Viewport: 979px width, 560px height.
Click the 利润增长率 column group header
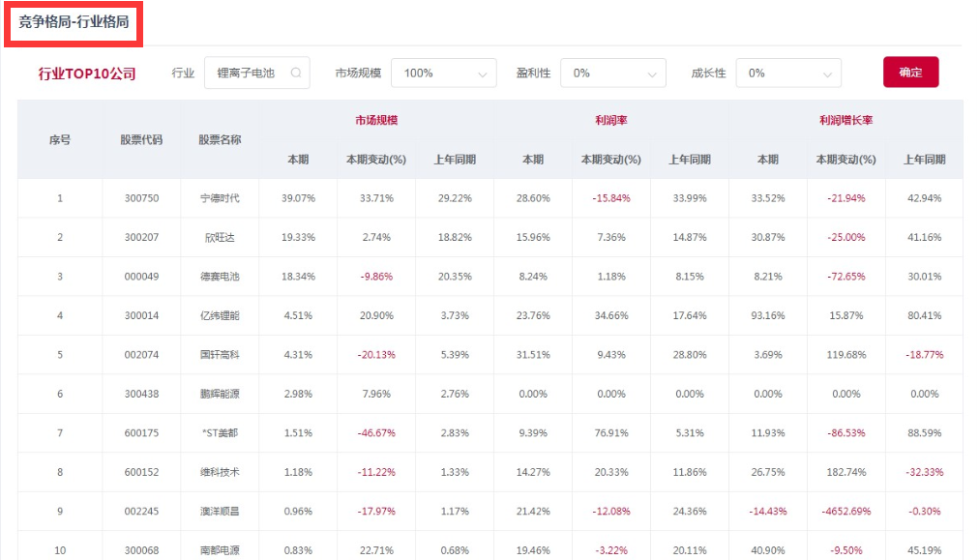click(x=845, y=121)
